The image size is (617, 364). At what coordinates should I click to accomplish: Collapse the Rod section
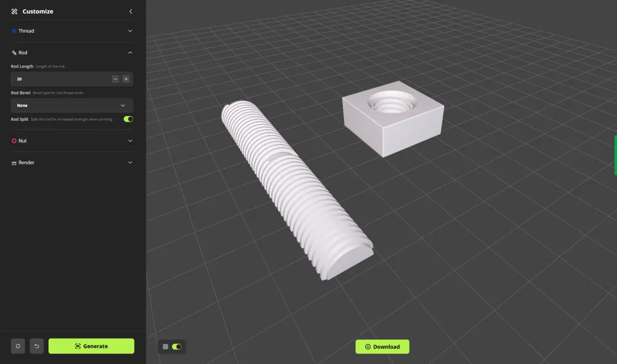130,52
